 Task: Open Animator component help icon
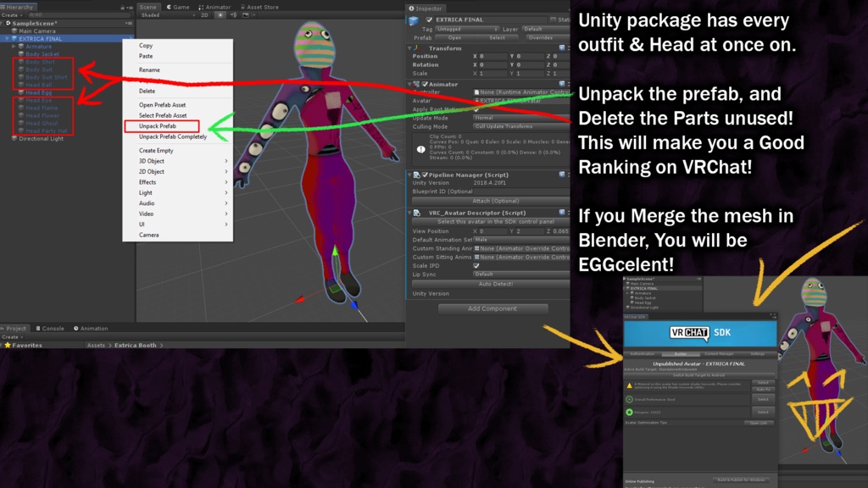click(562, 84)
